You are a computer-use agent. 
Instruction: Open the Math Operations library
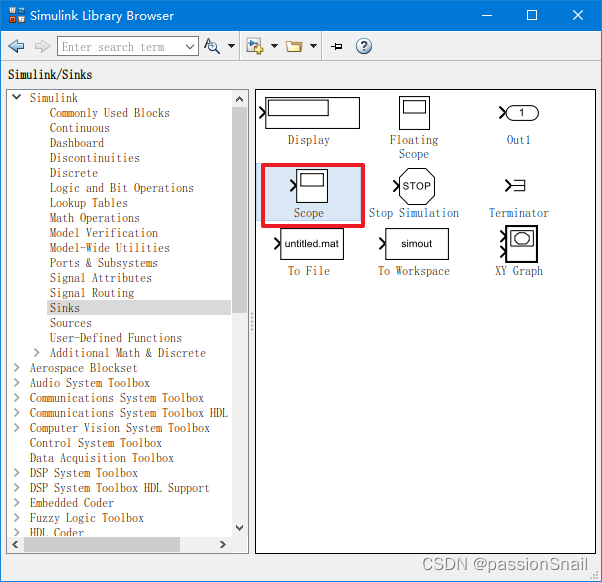pyautogui.click(x=94, y=218)
